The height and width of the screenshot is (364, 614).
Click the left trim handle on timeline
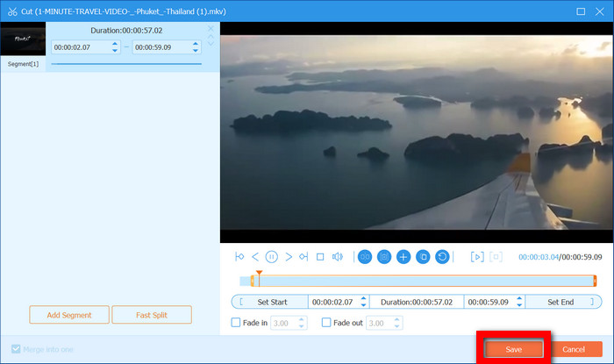(253, 281)
